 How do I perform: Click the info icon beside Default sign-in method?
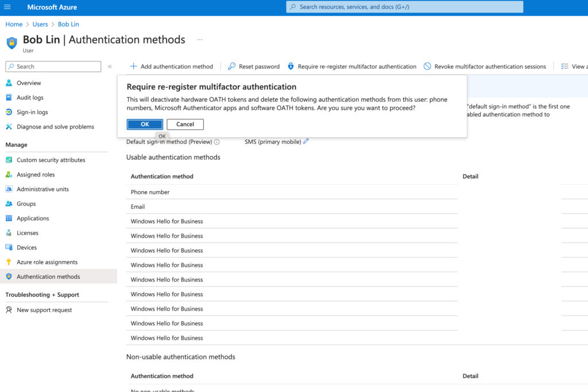pos(216,142)
